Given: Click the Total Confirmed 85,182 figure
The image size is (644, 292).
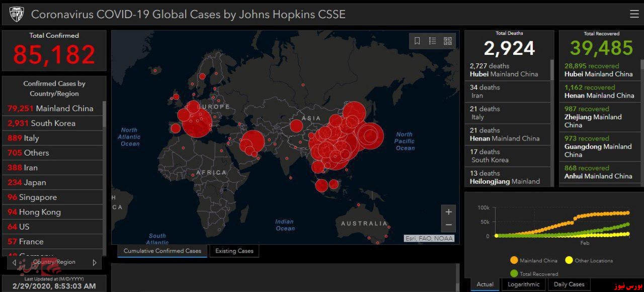Looking at the screenshot, I should (54, 54).
